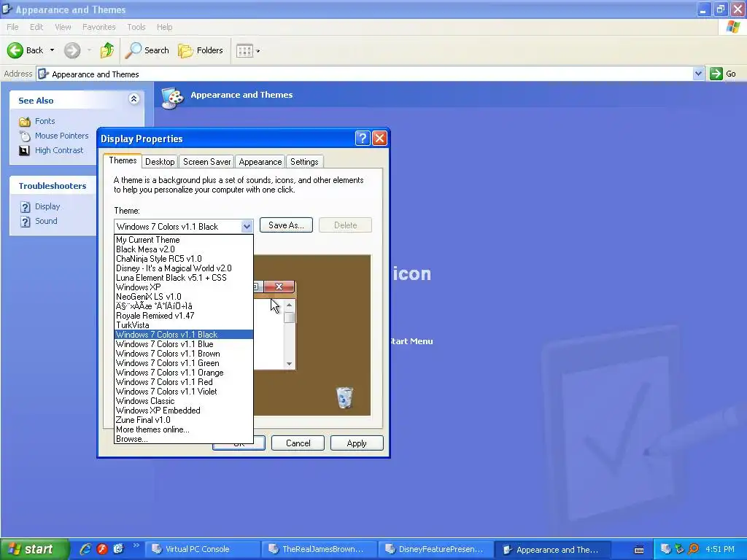Choose ChaNinja Style RC5 v1.0 theme

[183, 259]
